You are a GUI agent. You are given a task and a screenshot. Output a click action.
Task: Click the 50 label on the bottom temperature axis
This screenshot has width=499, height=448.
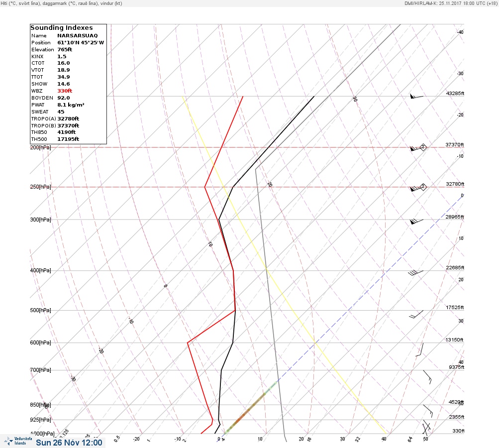pos(425,439)
